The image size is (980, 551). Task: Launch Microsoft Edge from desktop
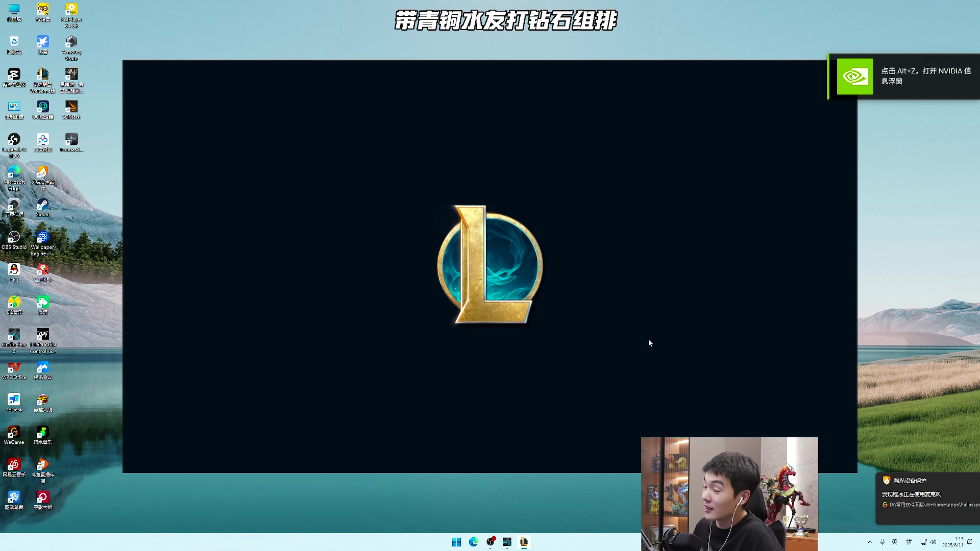[x=14, y=178]
